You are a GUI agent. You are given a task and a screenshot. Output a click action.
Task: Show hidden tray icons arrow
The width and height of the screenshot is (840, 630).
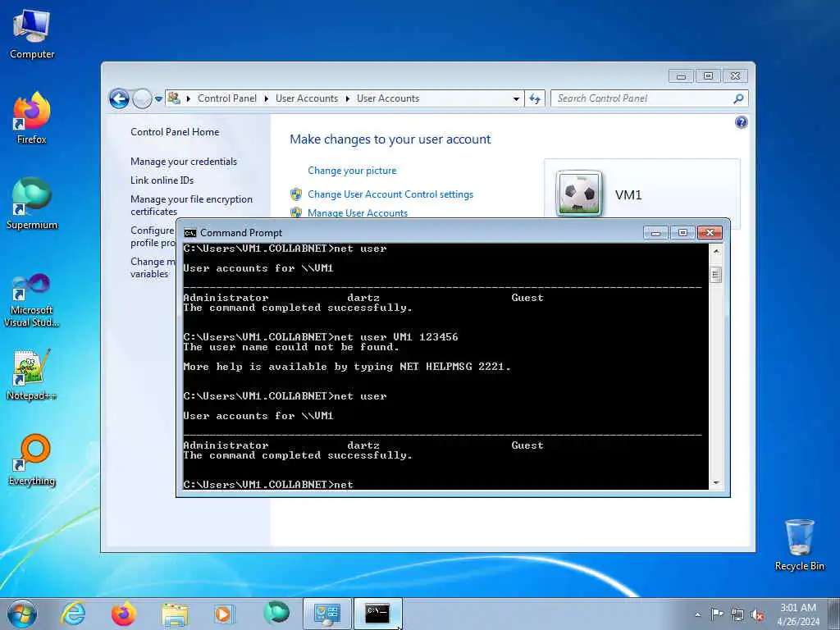point(697,614)
